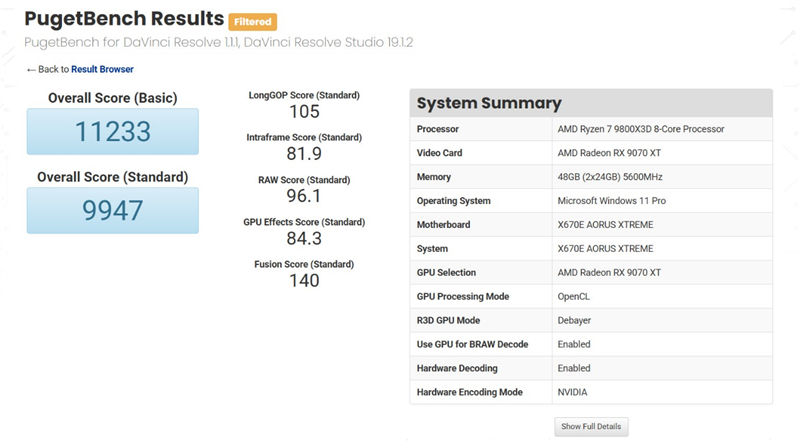
Task: Select AMD Ryzen 7 9800X3D processor value
Action: [641, 129]
